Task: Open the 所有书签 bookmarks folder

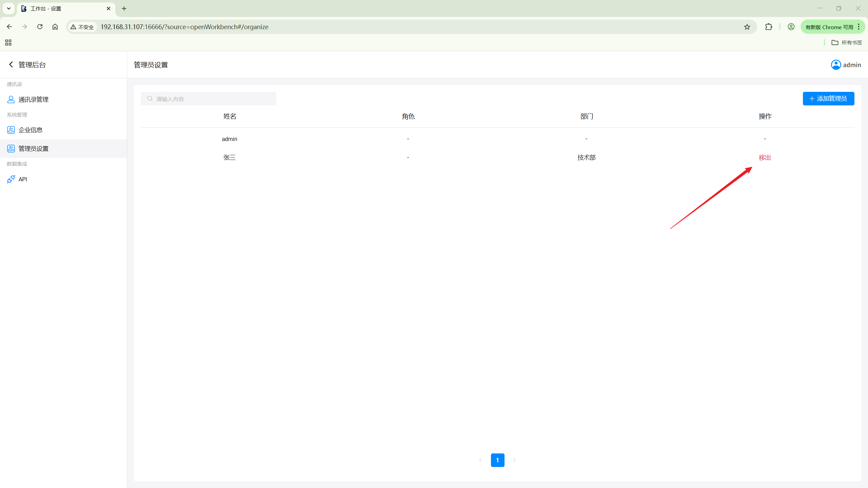Action: [x=847, y=42]
